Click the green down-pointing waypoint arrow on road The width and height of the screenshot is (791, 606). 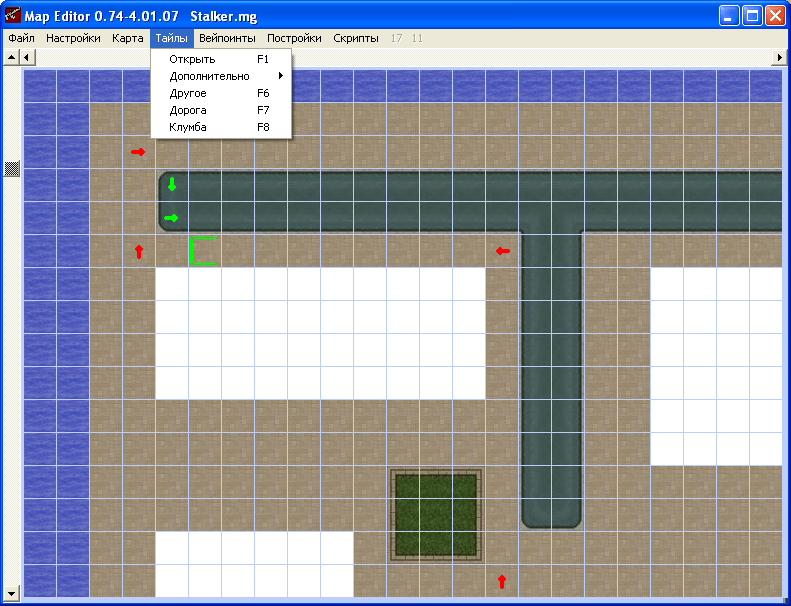pos(172,184)
